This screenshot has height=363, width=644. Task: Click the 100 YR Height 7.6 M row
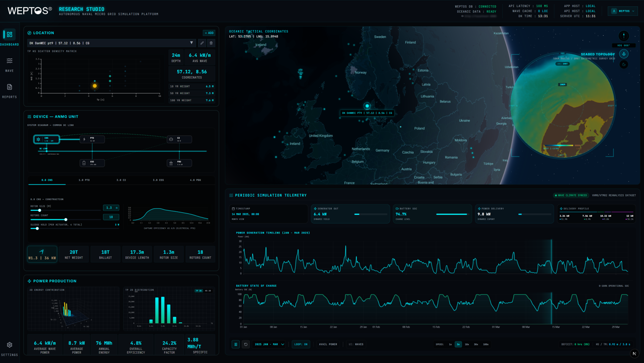(191, 100)
